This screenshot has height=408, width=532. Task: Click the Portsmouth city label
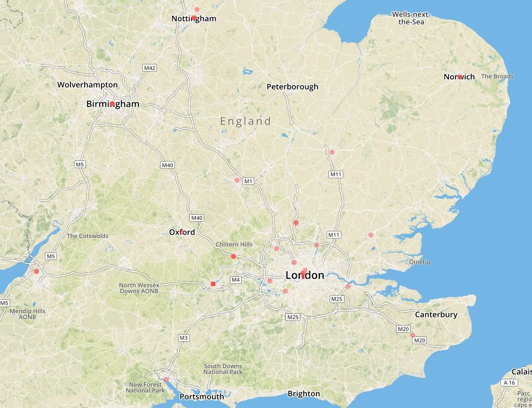pyautogui.click(x=202, y=397)
